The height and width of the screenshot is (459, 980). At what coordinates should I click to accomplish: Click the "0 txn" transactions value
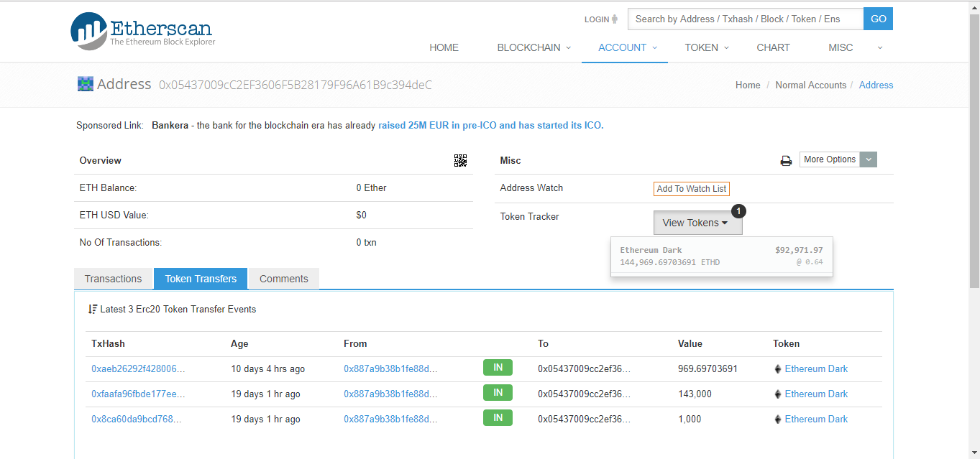tap(366, 243)
